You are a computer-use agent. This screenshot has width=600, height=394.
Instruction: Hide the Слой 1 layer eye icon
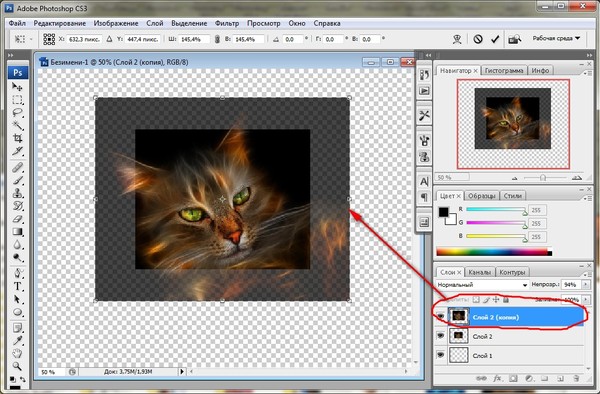[x=441, y=355]
